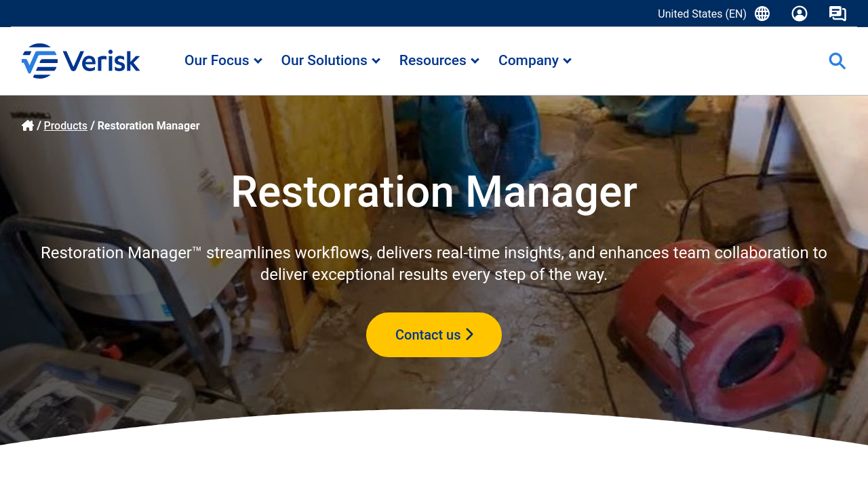This screenshot has width=868, height=488.
Task: Open the Resources dropdown chevron
Action: 475,60
